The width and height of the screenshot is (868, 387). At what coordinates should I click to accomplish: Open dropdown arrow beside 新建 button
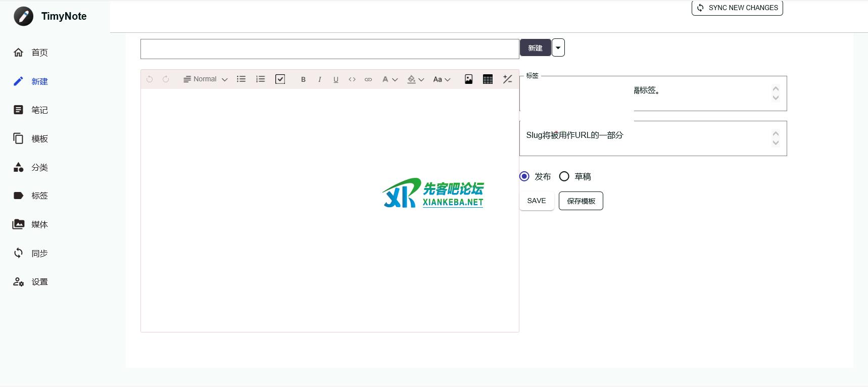pyautogui.click(x=558, y=48)
